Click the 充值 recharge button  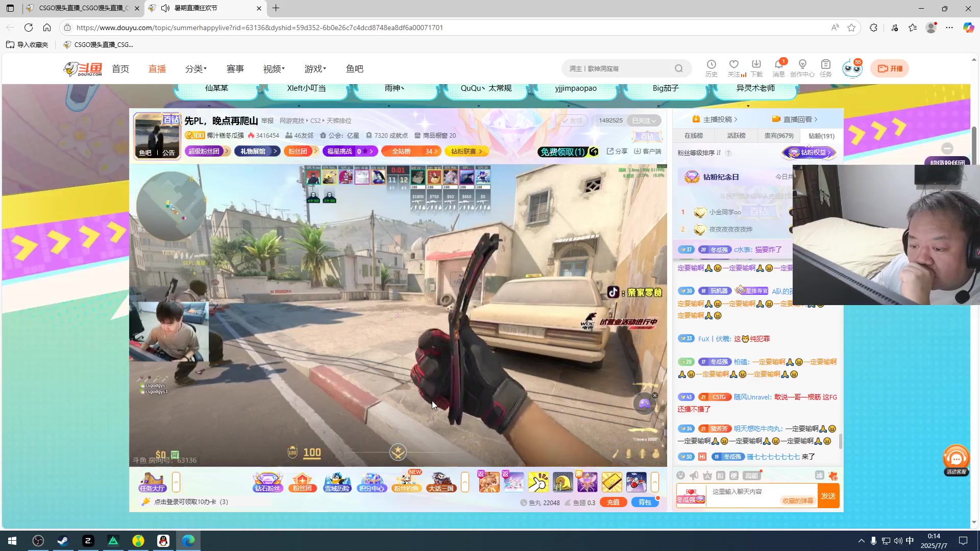pos(614,503)
